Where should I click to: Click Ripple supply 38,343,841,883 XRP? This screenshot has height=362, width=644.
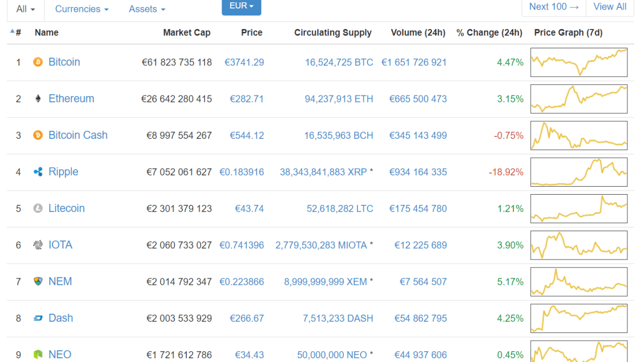click(x=324, y=172)
